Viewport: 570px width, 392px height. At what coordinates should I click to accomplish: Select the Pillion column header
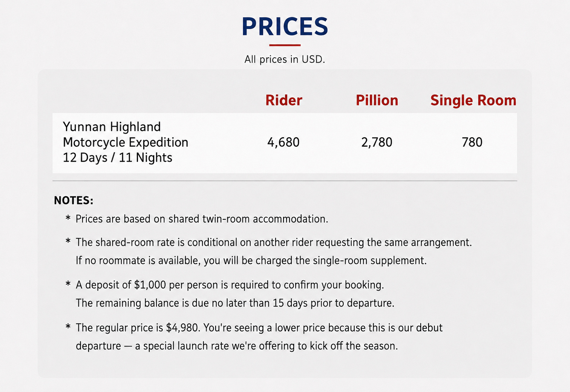377,100
